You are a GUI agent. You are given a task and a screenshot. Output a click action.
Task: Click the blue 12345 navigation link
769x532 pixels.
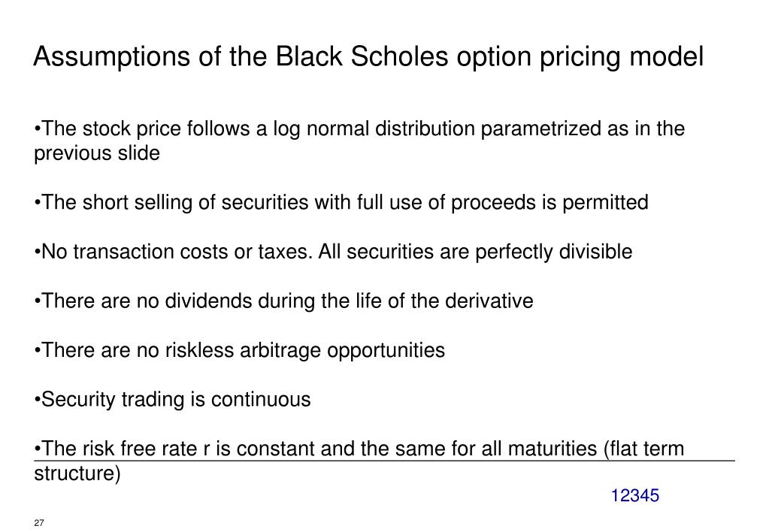click(635, 496)
